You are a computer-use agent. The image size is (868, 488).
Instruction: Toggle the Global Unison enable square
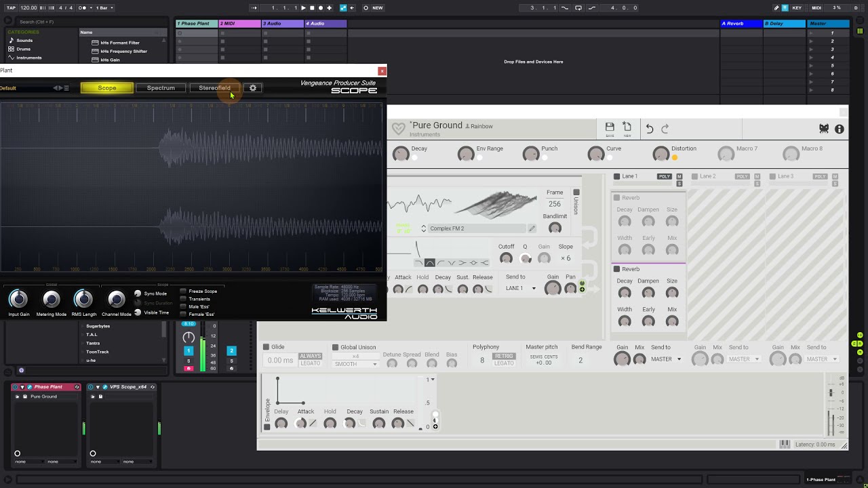pos(335,347)
